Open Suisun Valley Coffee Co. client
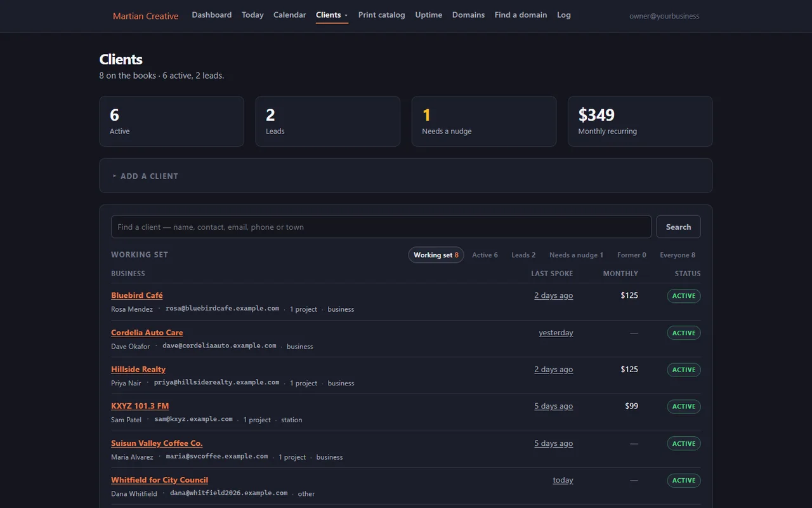The image size is (812, 508). 157,443
